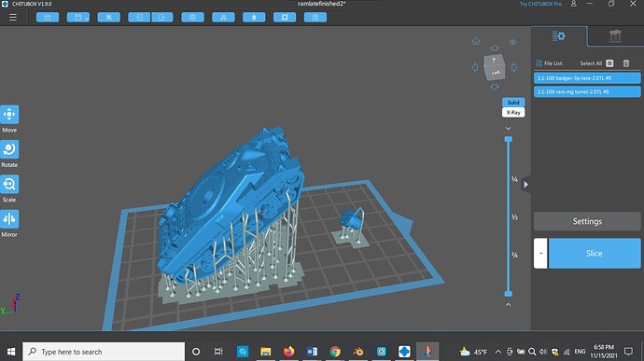Click the eighth toolbar button with the bottle-shaped icon
Viewport: 644px width, 361px height.
tap(254, 17)
